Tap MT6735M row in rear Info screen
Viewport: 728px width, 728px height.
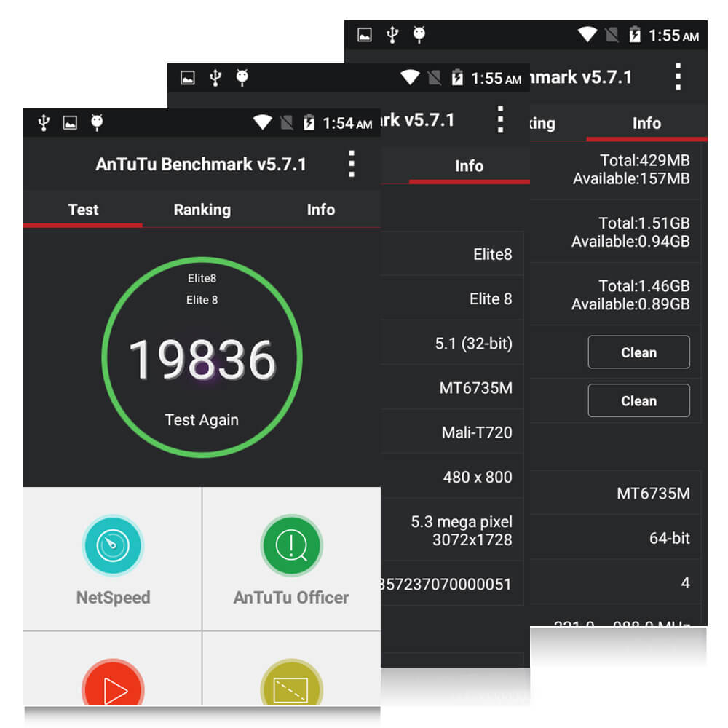(615, 493)
